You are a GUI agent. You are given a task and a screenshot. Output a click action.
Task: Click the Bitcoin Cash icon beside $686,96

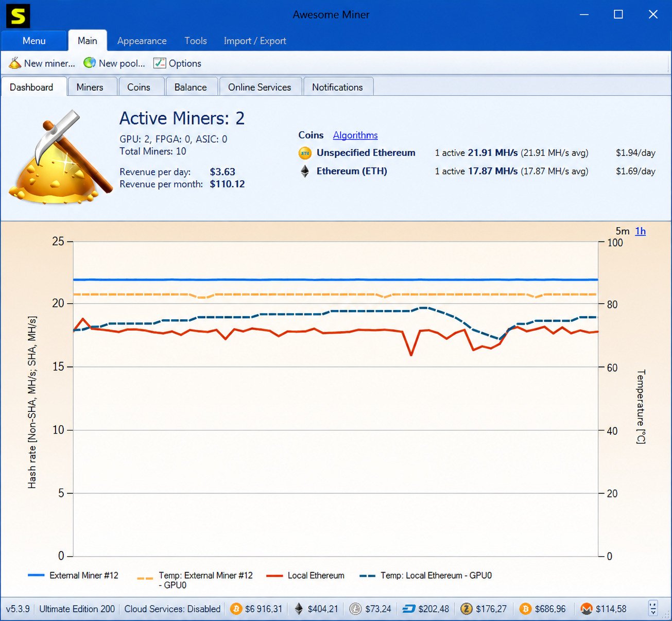(x=525, y=609)
